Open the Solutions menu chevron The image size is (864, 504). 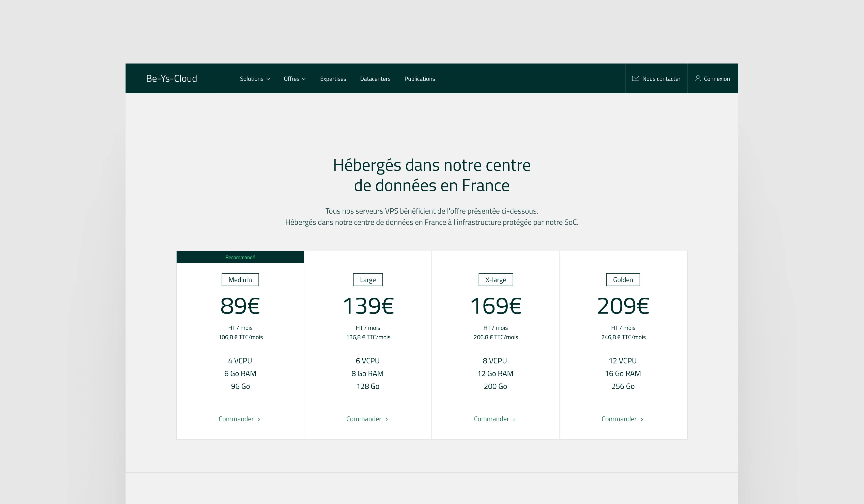(268, 78)
